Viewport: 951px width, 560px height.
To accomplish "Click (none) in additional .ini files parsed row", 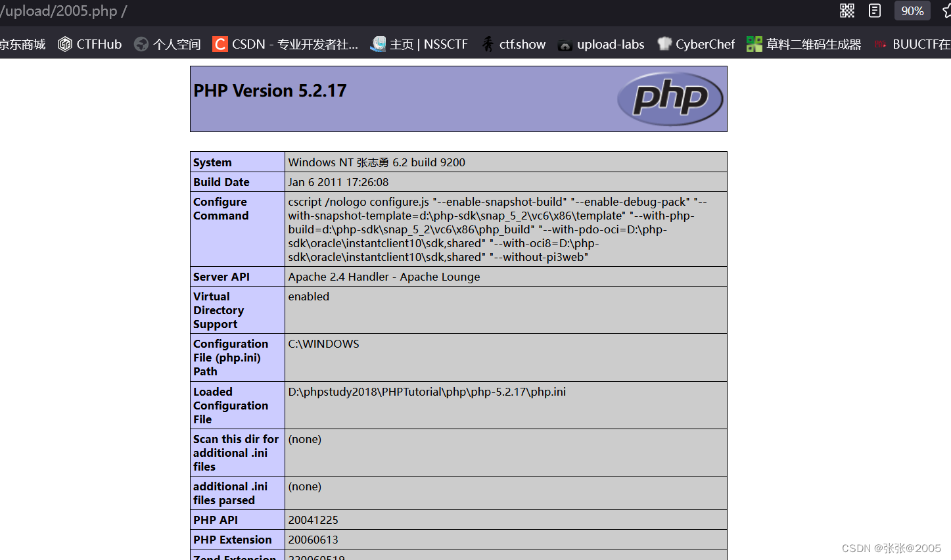I will click(305, 486).
